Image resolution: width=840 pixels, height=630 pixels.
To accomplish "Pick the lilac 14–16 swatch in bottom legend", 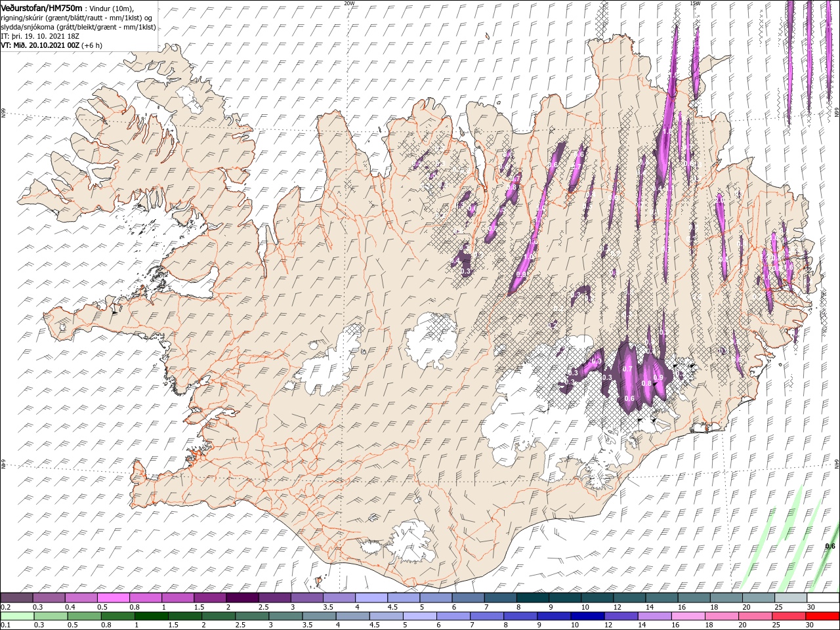I will click(655, 616).
